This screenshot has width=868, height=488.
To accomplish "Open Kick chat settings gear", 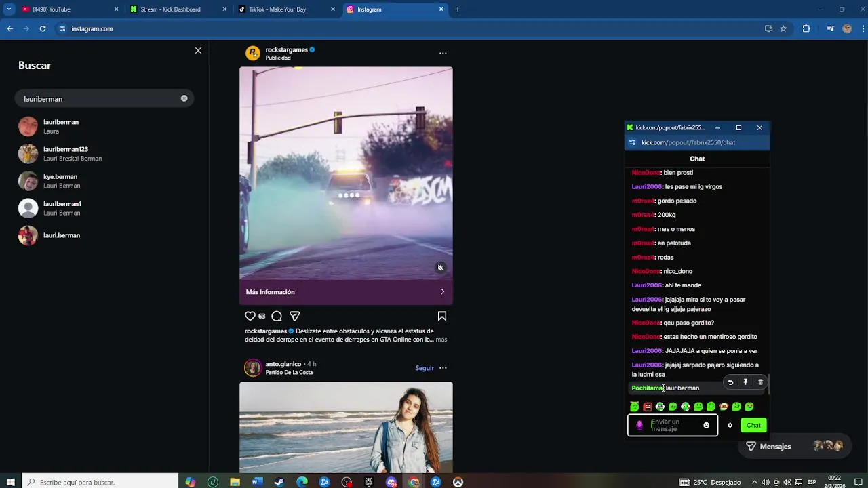I will [x=730, y=425].
